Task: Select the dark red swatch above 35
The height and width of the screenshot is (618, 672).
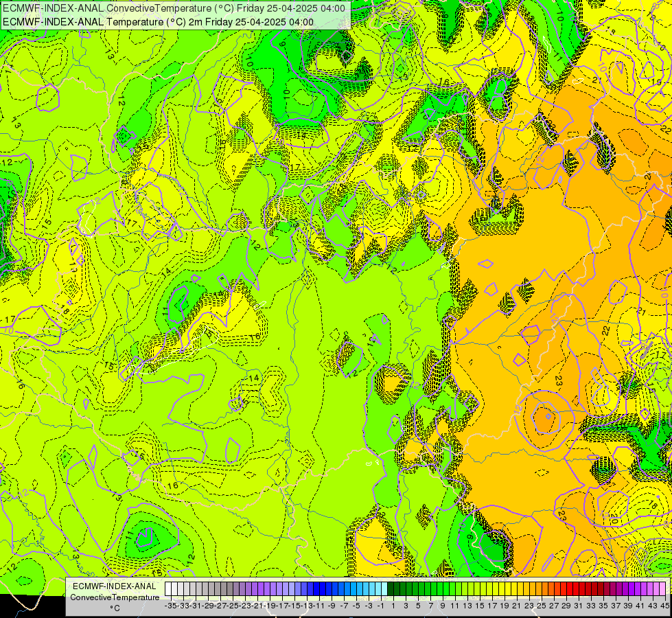Action: tap(600, 588)
